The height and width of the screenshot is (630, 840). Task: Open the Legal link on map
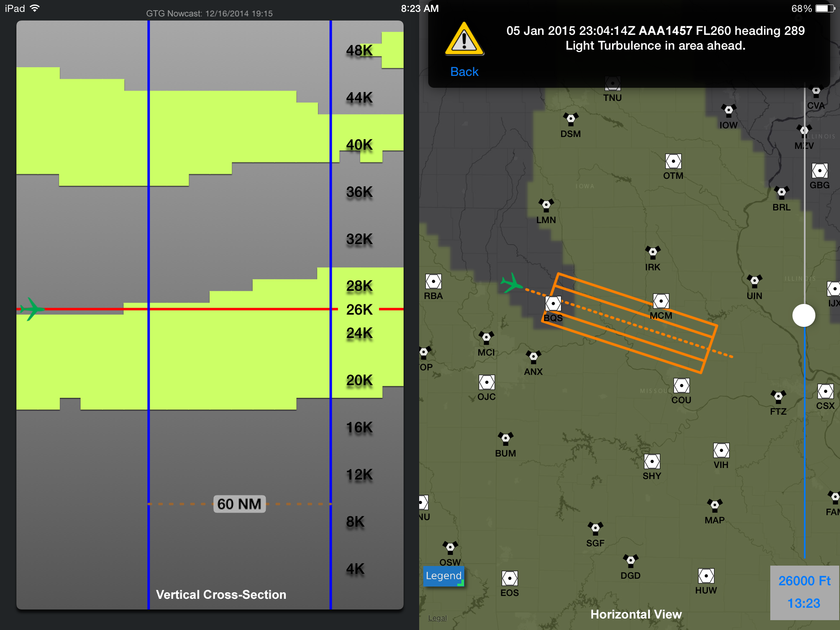[x=437, y=618]
